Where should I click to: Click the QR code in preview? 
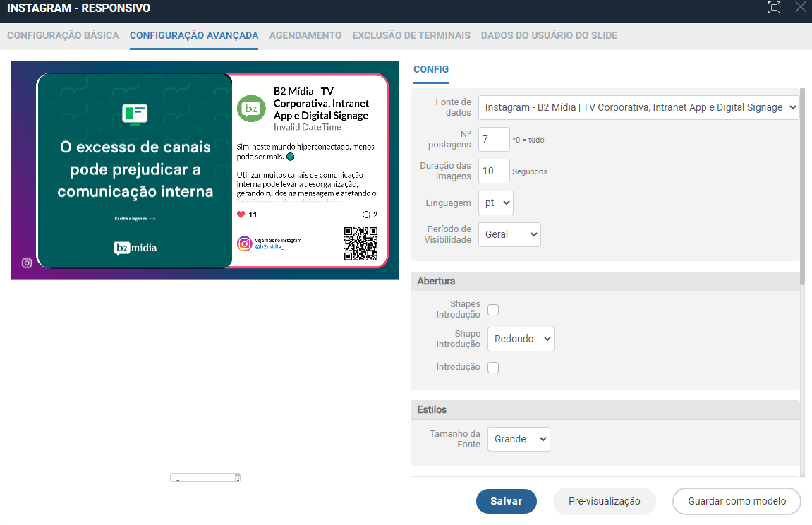click(x=361, y=243)
